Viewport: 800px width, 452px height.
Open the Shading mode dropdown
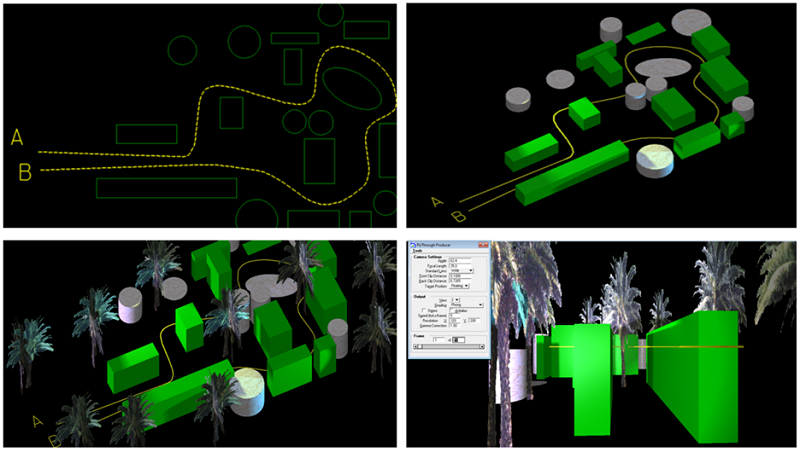click(481, 305)
